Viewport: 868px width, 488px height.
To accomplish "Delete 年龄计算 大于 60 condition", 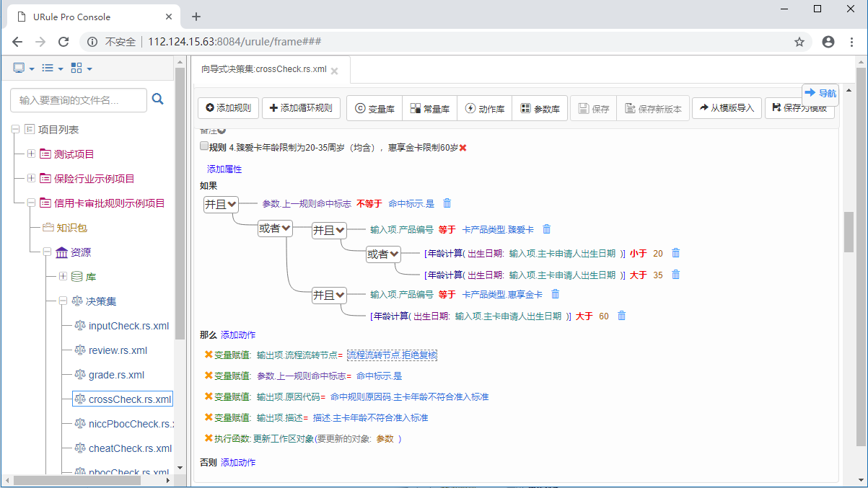I will point(622,316).
